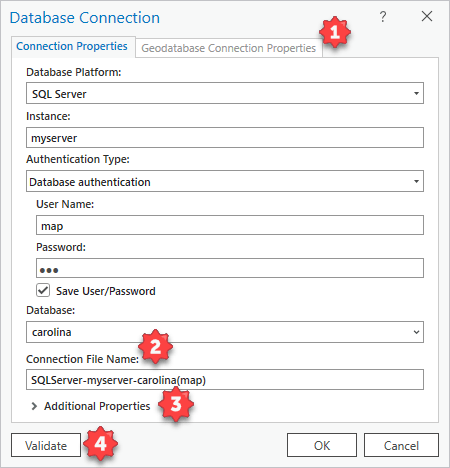The width and height of the screenshot is (450, 468).
Task: Confirm with the OK button
Action: click(x=322, y=445)
